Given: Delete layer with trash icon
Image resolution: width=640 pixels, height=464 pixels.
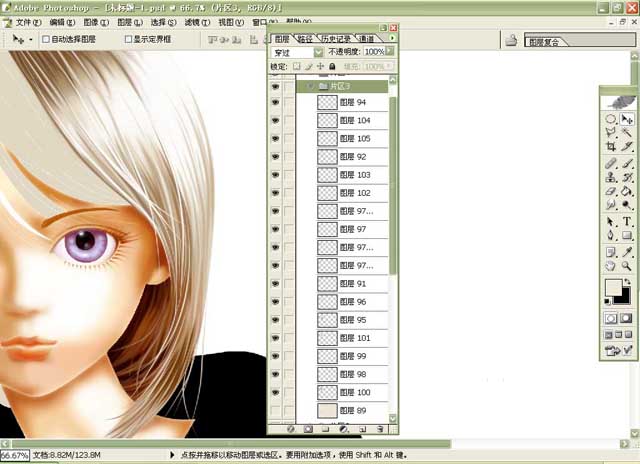Looking at the screenshot, I should click(380, 429).
